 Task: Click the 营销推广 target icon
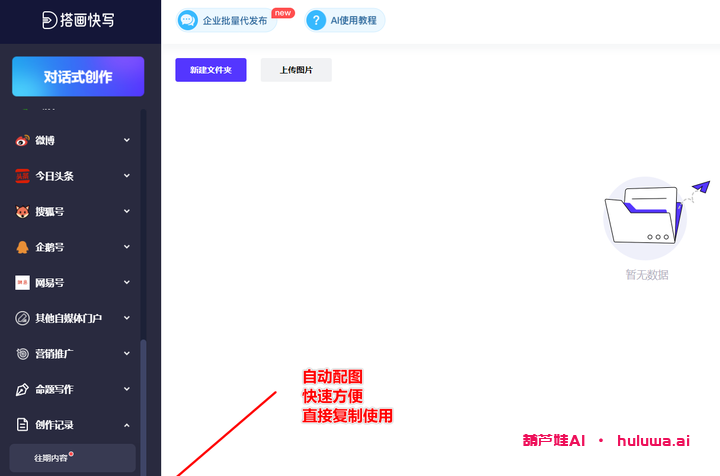(23, 354)
